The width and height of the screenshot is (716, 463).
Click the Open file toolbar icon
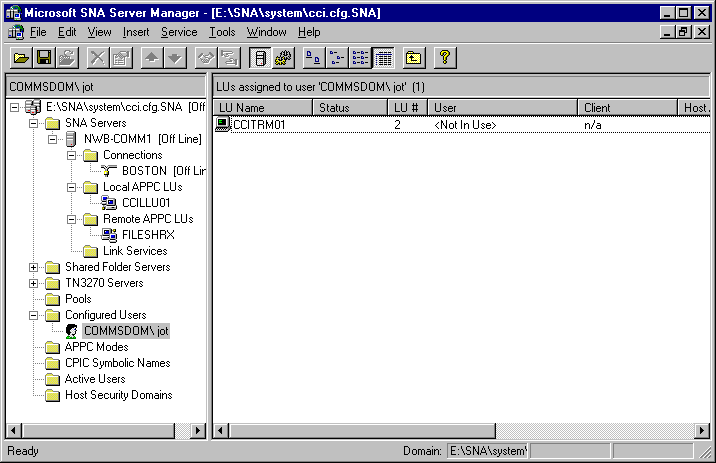(x=21, y=57)
